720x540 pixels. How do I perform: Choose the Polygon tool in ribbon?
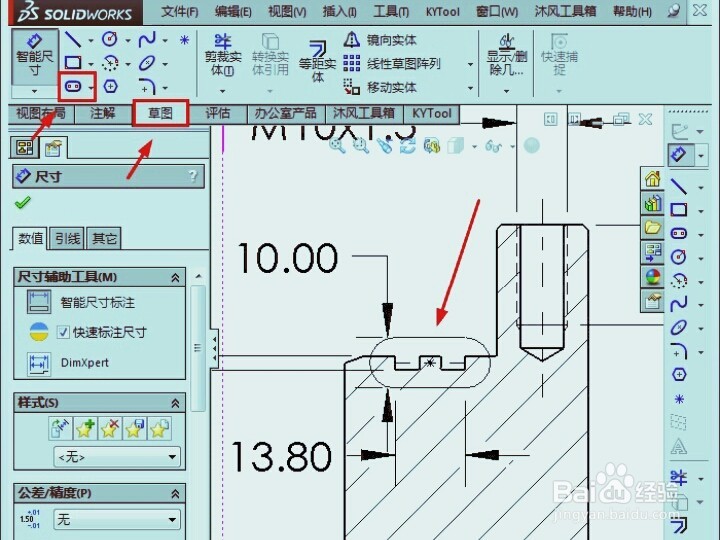click(x=110, y=86)
